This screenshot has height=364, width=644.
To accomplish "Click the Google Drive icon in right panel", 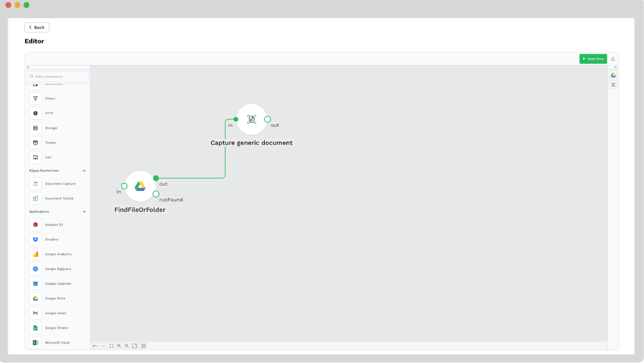I will [613, 75].
